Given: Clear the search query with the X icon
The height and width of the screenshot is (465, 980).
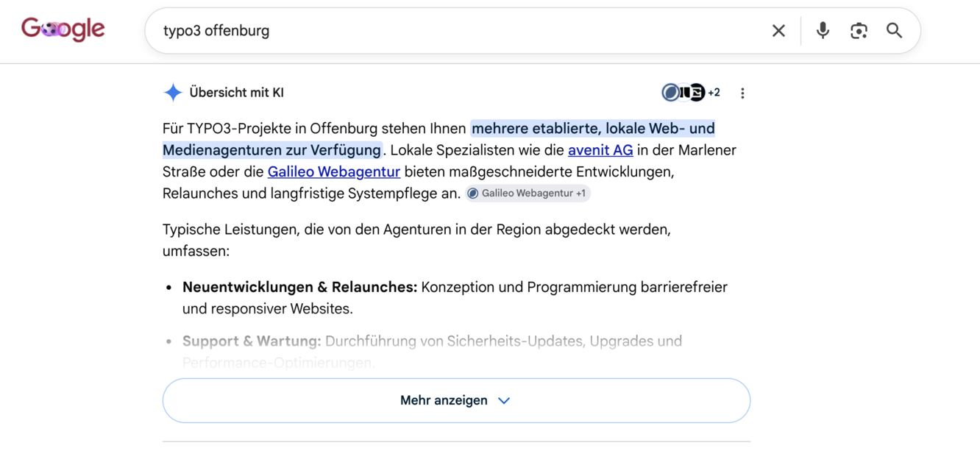Looking at the screenshot, I should click(778, 31).
